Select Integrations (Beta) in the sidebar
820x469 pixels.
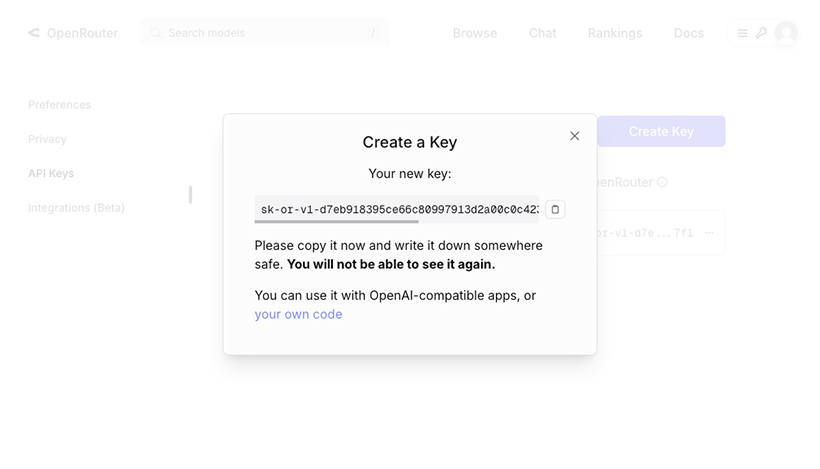[x=76, y=208]
